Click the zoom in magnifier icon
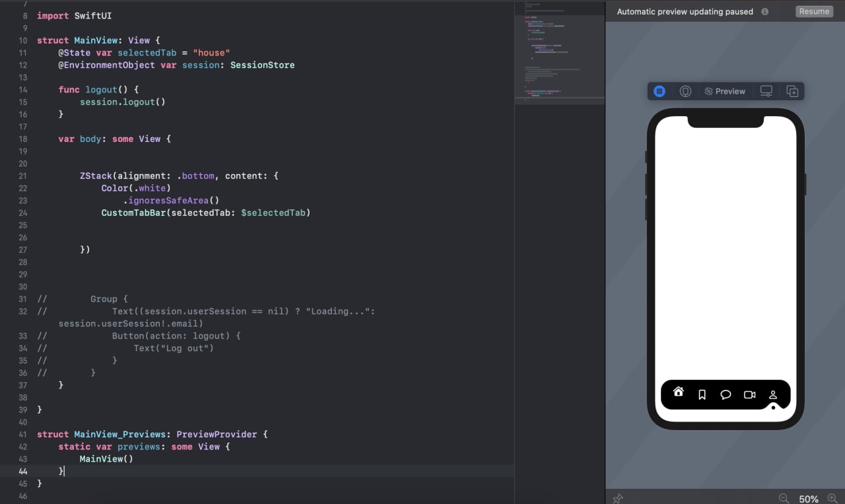The height and width of the screenshot is (504, 845). tap(832, 499)
